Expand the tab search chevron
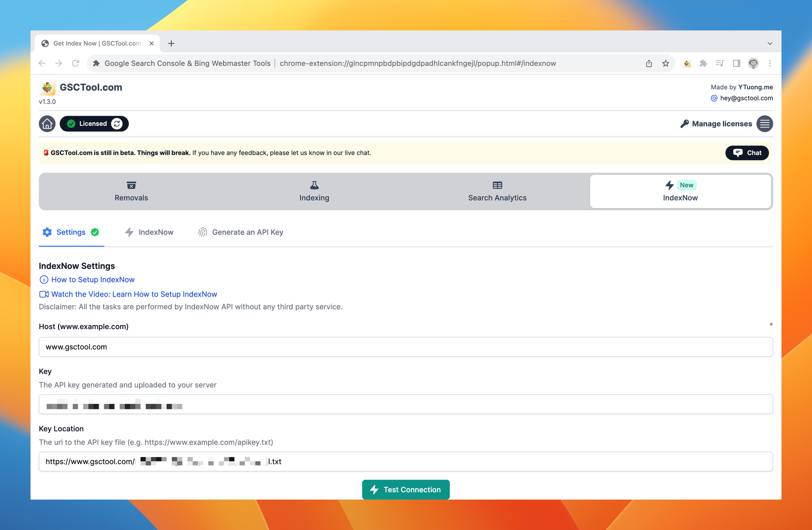812x530 pixels. click(x=770, y=43)
